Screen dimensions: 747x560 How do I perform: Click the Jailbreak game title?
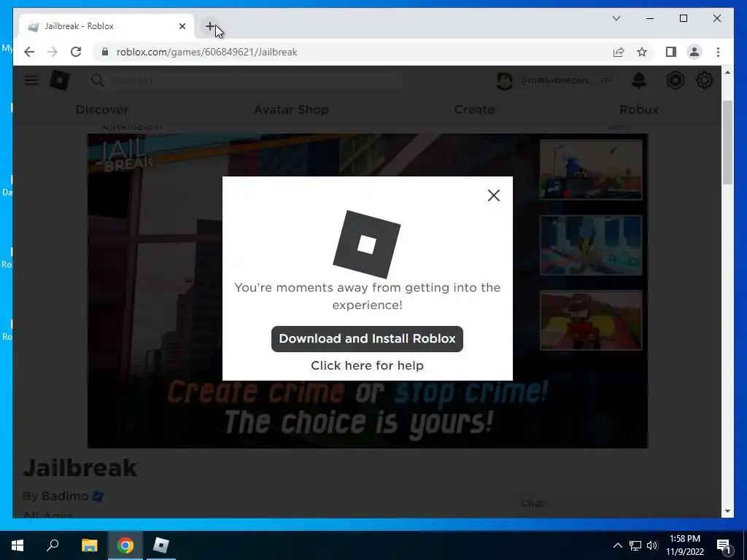80,467
